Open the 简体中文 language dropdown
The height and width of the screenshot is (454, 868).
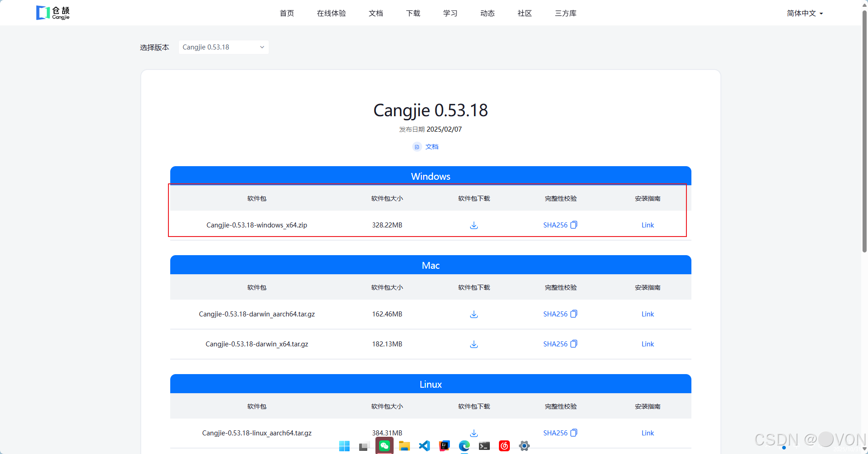coord(805,13)
